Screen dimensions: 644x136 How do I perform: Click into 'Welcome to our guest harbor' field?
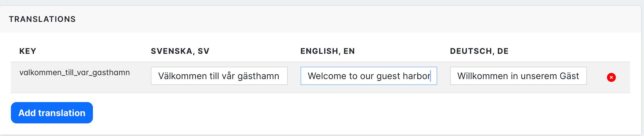pos(369,76)
